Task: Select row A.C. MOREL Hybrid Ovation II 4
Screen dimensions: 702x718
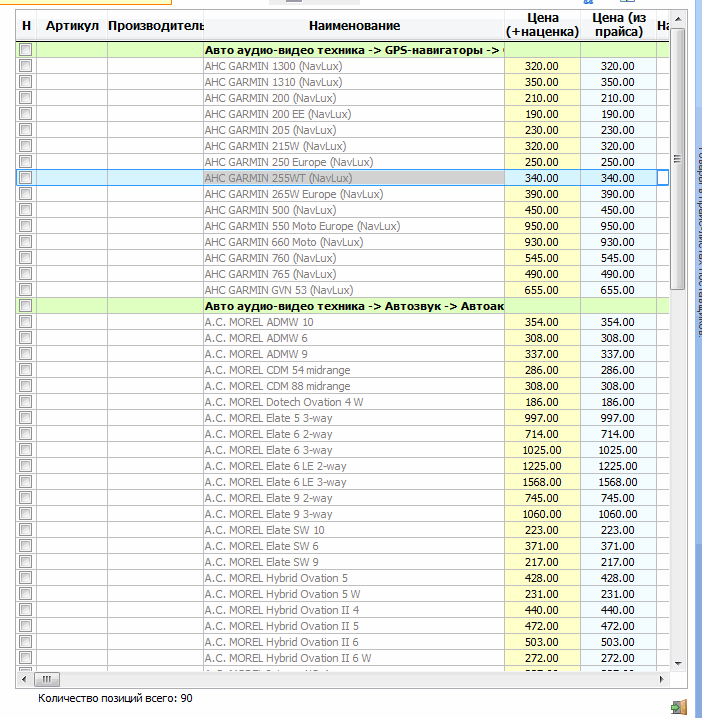Action: (343, 610)
